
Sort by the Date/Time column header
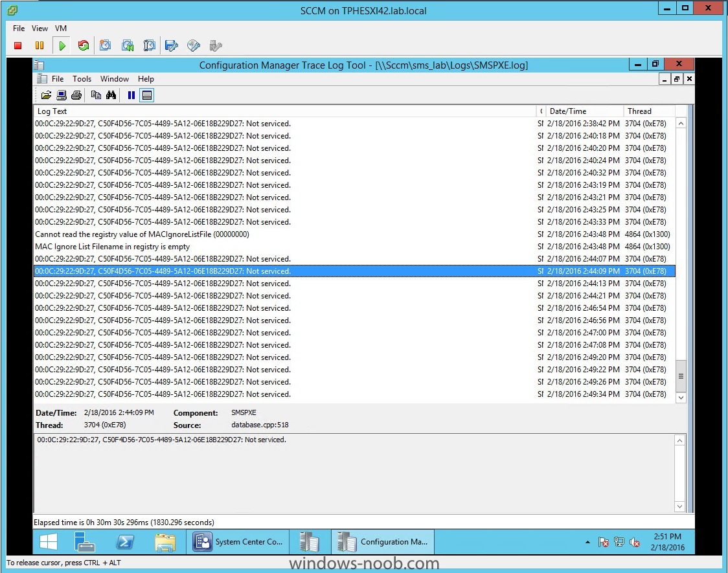tap(584, 111)
